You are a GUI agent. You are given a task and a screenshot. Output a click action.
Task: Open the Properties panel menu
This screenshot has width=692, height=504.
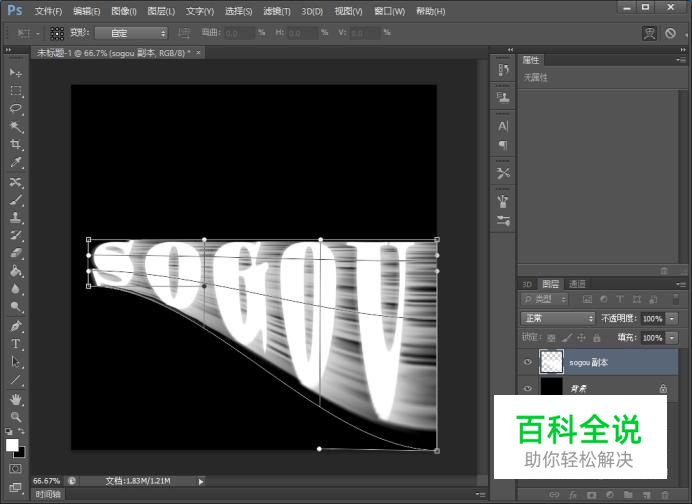pos(681,60)
